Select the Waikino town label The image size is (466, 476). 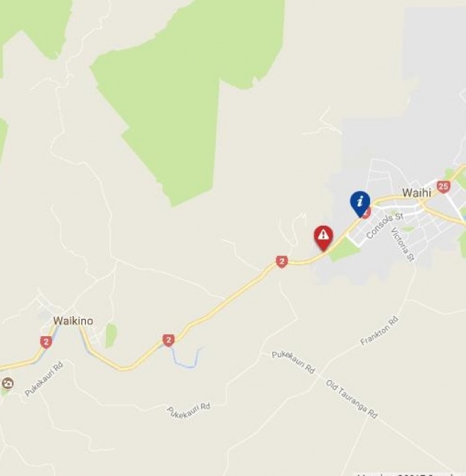[73, 321]
